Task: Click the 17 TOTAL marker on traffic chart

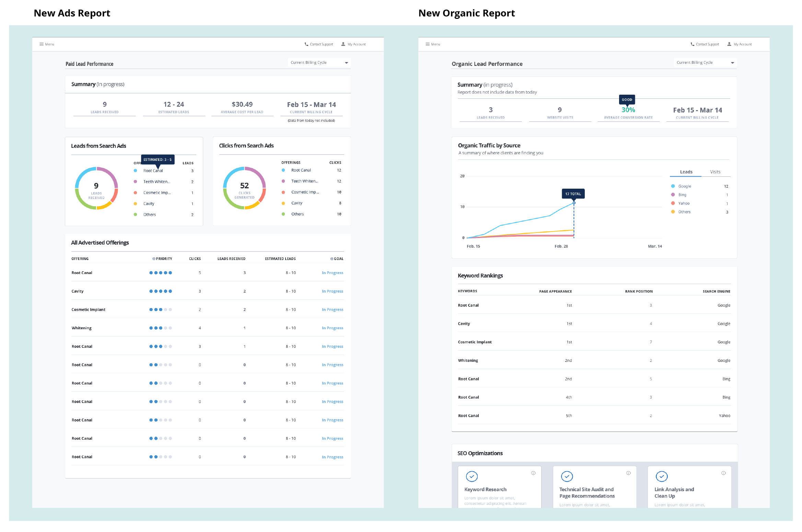Action: [x=573, y=194]
